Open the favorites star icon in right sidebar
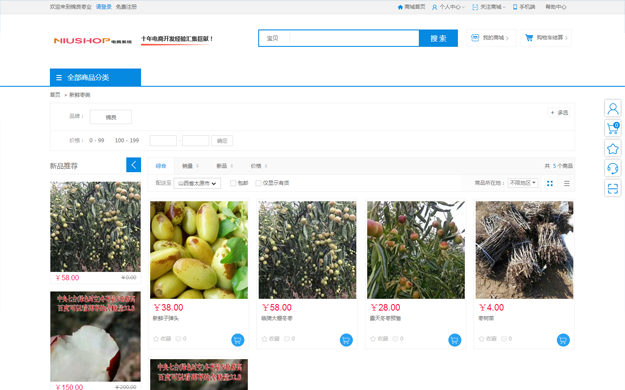This screenshot has width=625, height=390. point(613,149)
